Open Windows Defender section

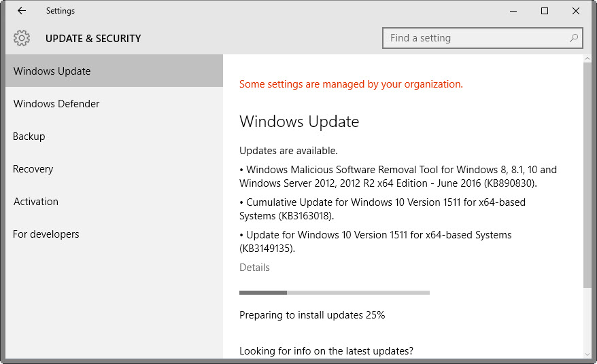114,103
